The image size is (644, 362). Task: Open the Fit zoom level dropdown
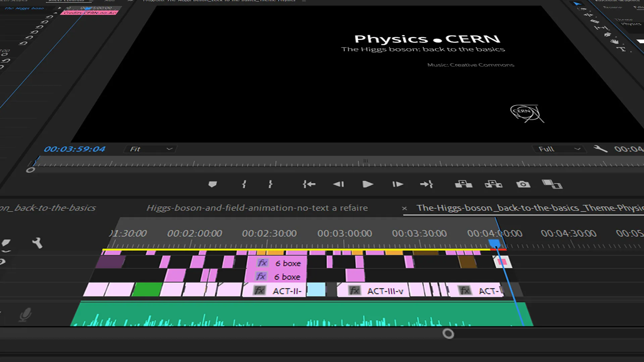151,149
